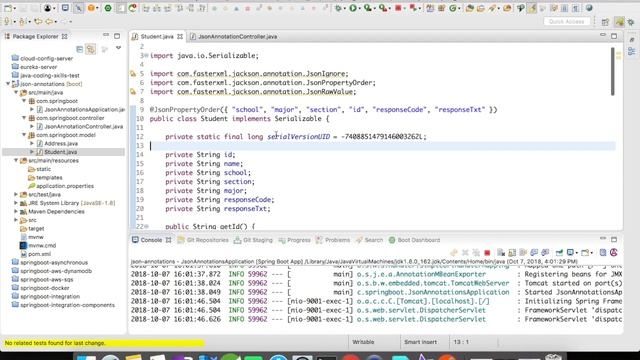Open Run button dropdown arrow
Screen dimensions: 640x360
tap(359, 9)
